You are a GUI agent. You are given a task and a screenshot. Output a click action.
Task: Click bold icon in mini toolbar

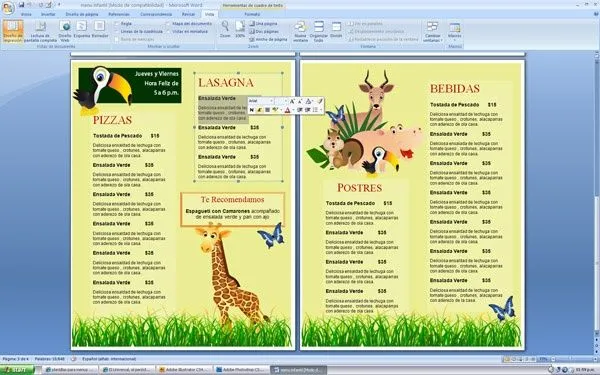coord(251,110)
